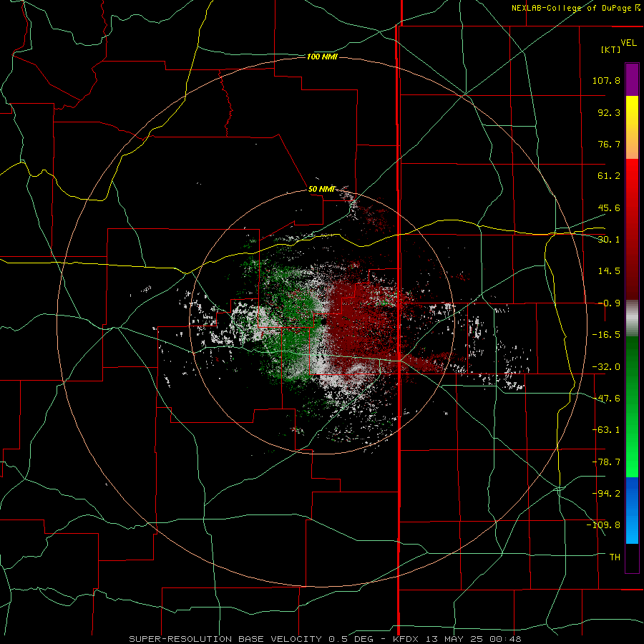
Task: Select the 92.3 legend value
Action: [609, 112]
